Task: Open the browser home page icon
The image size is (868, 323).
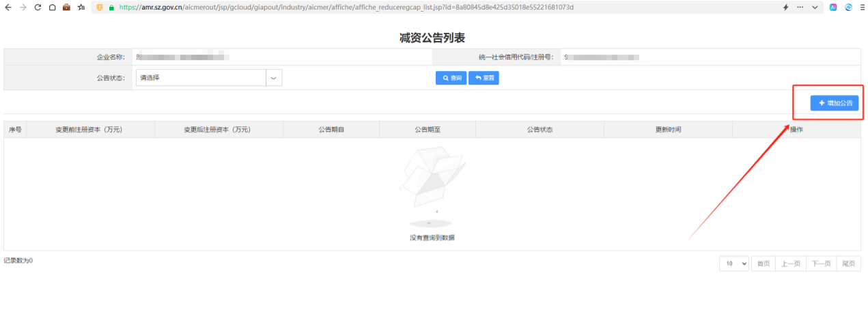Action: click(x=52, y=7)
